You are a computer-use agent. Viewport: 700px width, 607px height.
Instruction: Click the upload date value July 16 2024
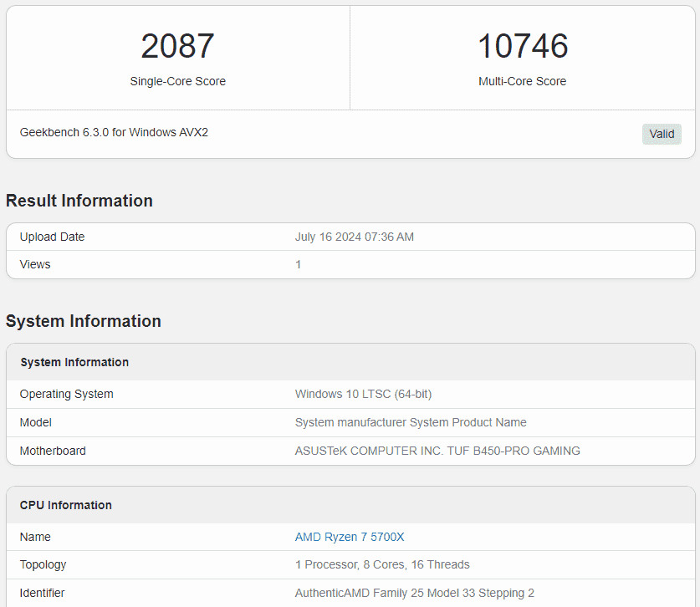point(354,237)
